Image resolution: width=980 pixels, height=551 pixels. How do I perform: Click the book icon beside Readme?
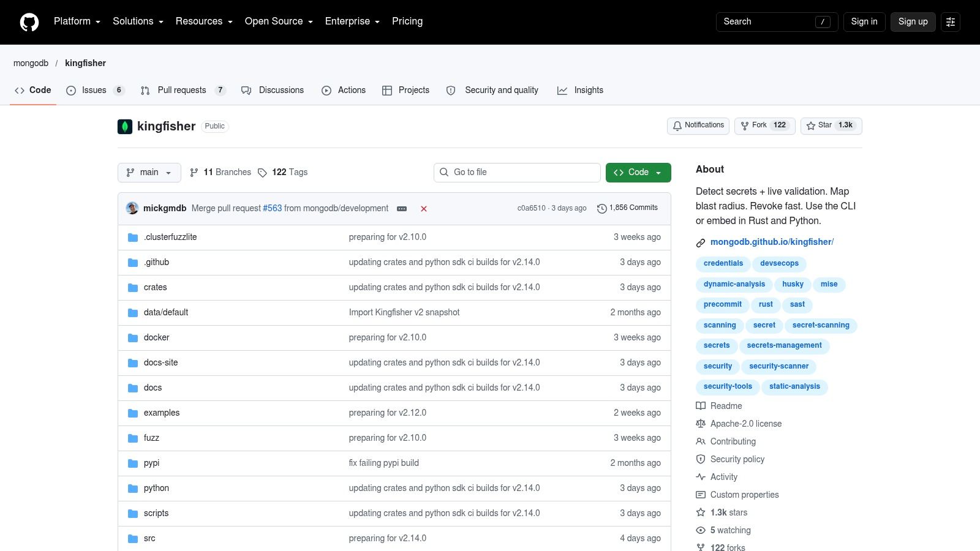(701, 406)
